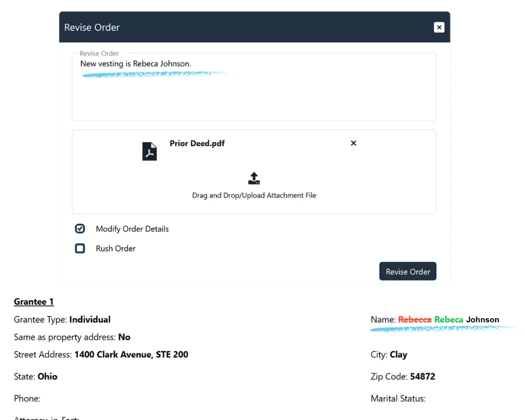Click the Rush Order label
The width and height of the screenshot is (525, 420).
(115, 248)
